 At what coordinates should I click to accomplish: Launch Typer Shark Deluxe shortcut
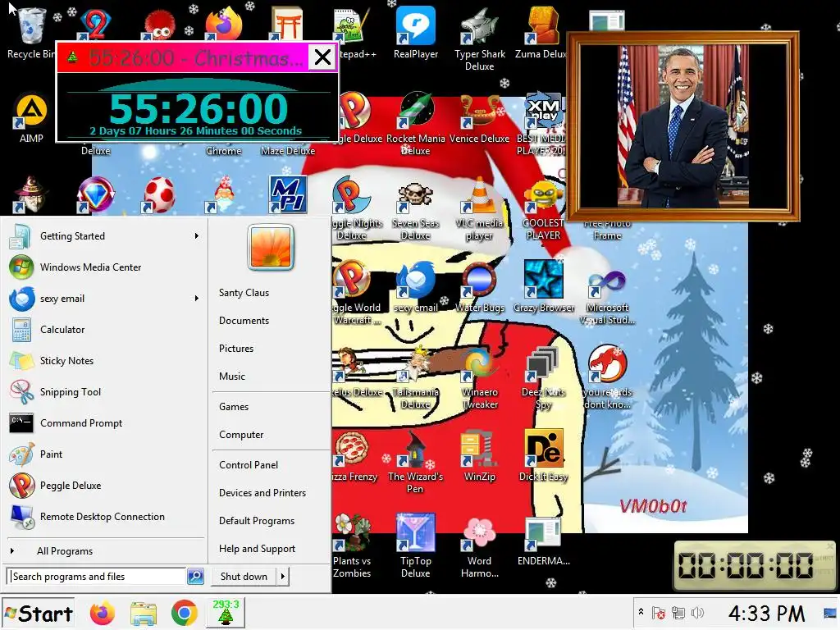(x=479, y=39)
